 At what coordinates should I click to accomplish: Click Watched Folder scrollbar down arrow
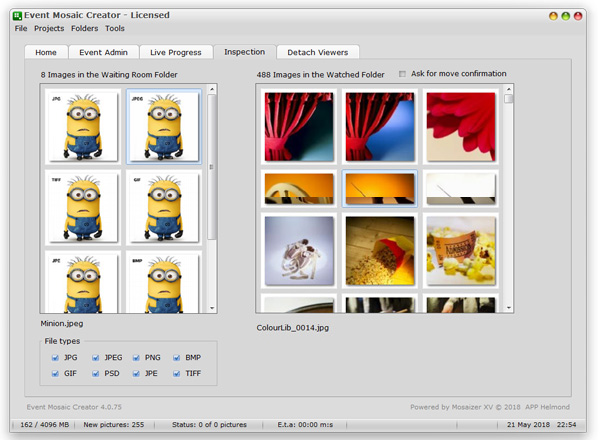click(x=509, y=308)
